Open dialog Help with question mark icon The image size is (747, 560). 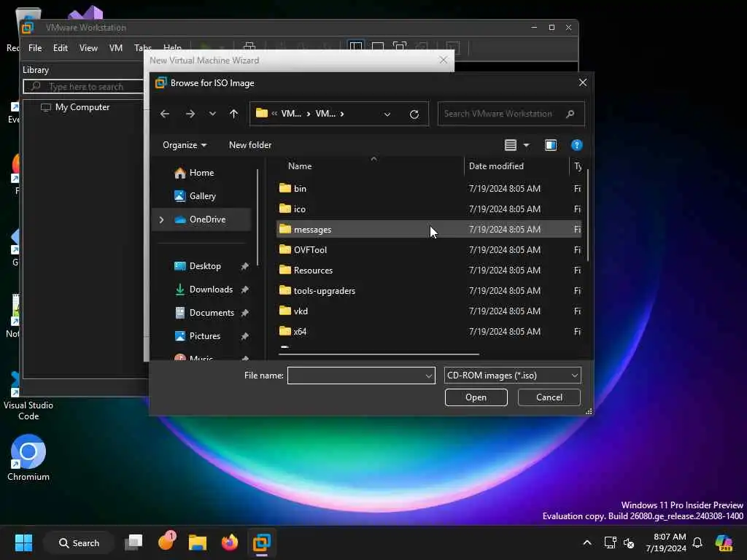pyautogui.click(x=576, y=145)
